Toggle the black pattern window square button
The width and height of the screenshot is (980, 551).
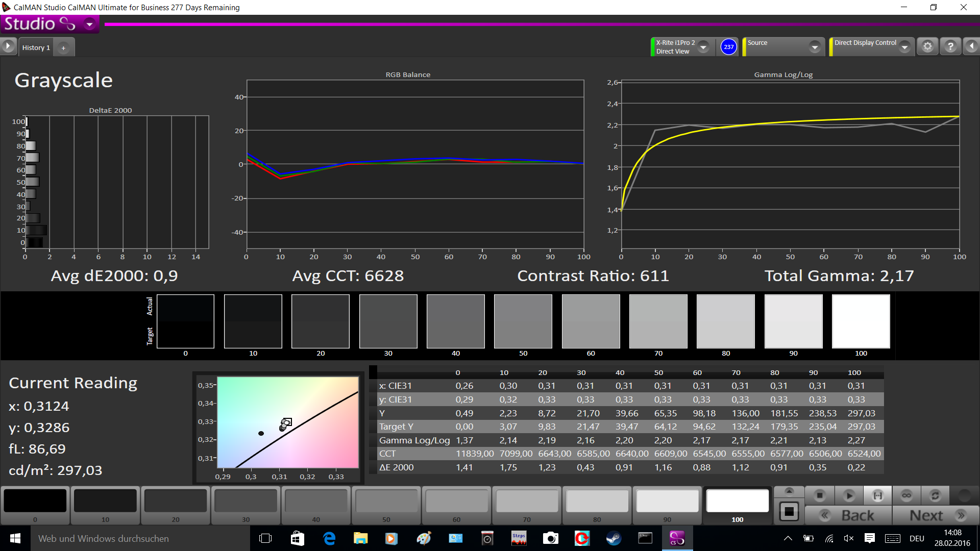click(x=789, y=511)
